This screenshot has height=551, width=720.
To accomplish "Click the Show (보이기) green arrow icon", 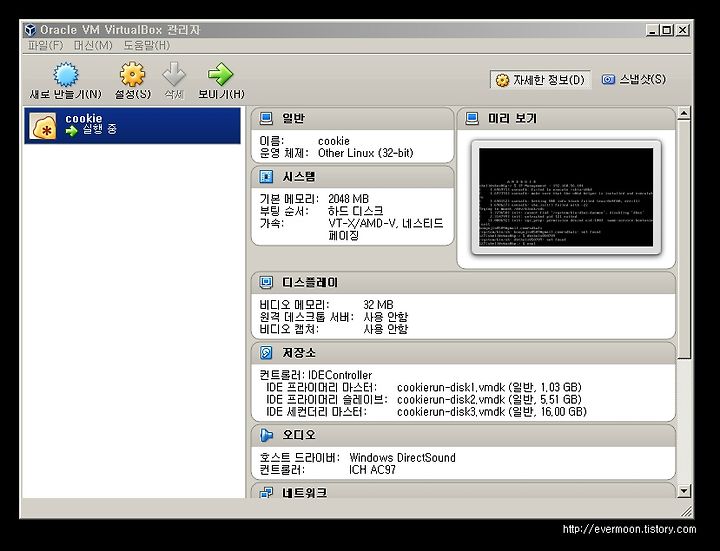I will pyautogui.click(x=220, y=74).
